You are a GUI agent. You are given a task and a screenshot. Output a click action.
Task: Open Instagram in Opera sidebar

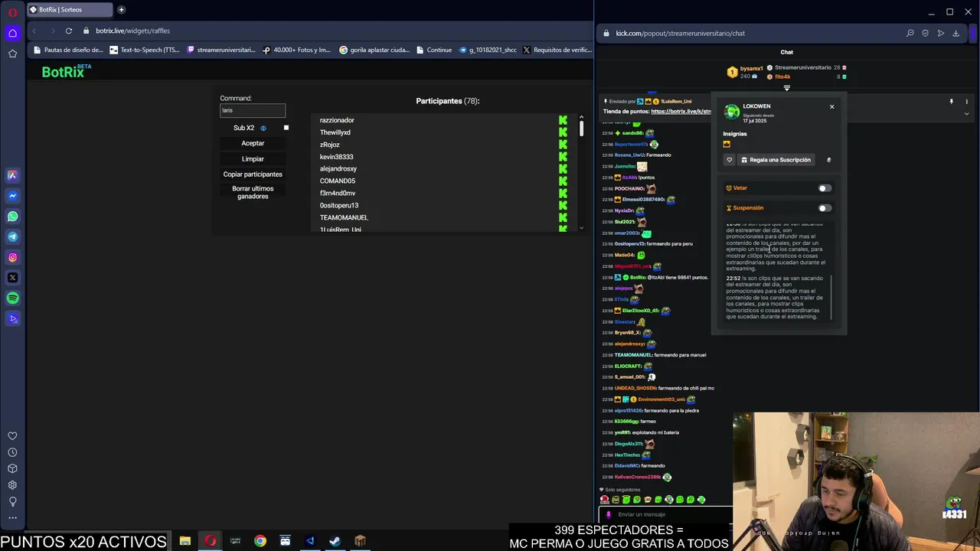tap(12, 258)
